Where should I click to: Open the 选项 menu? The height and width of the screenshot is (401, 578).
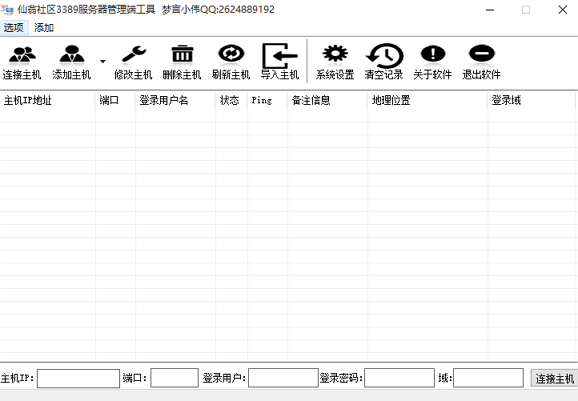[14, 28]
